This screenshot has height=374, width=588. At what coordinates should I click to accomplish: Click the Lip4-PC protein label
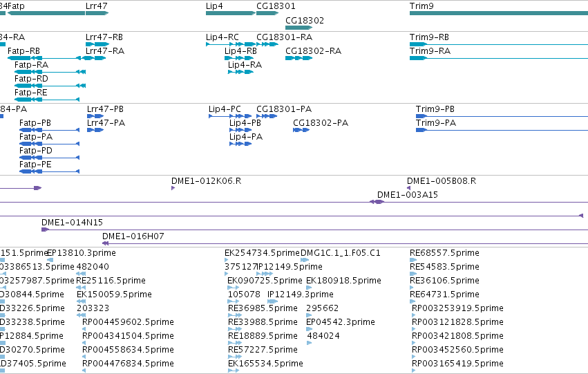[x=225, y=109]
